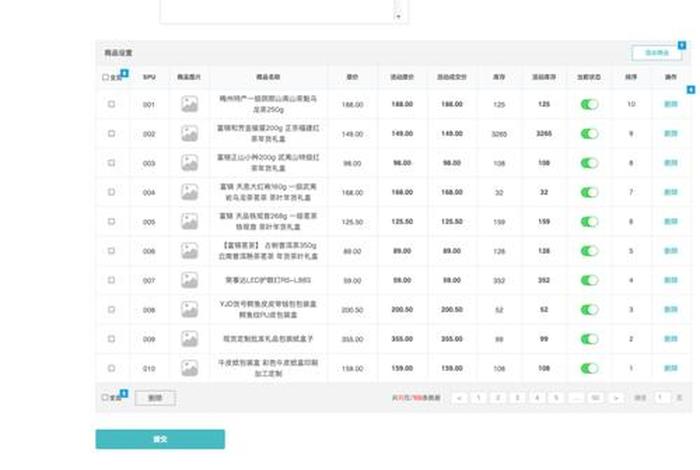Click delete link in SPU 007 row
The image size is (700, 470).
tap(671, 280)
